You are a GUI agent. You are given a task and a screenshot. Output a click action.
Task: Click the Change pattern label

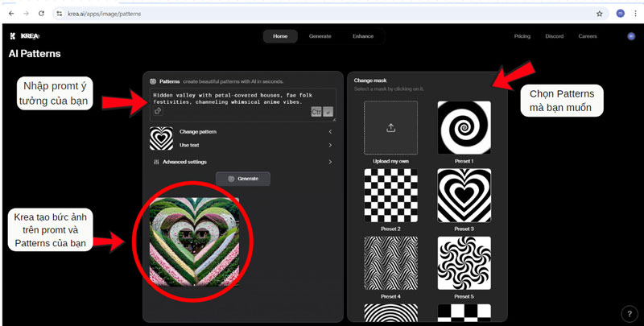[197, 132]
